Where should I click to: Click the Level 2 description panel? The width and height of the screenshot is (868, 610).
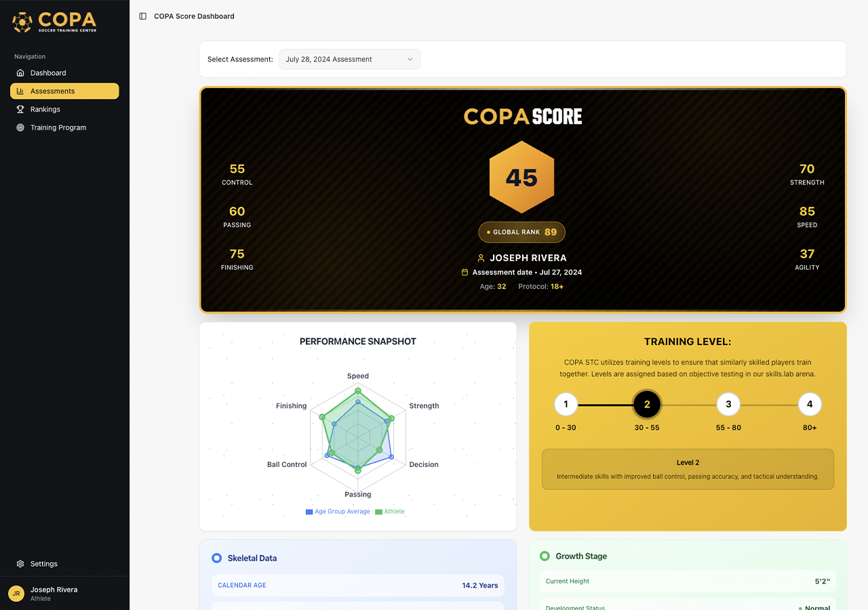(688, 469)
